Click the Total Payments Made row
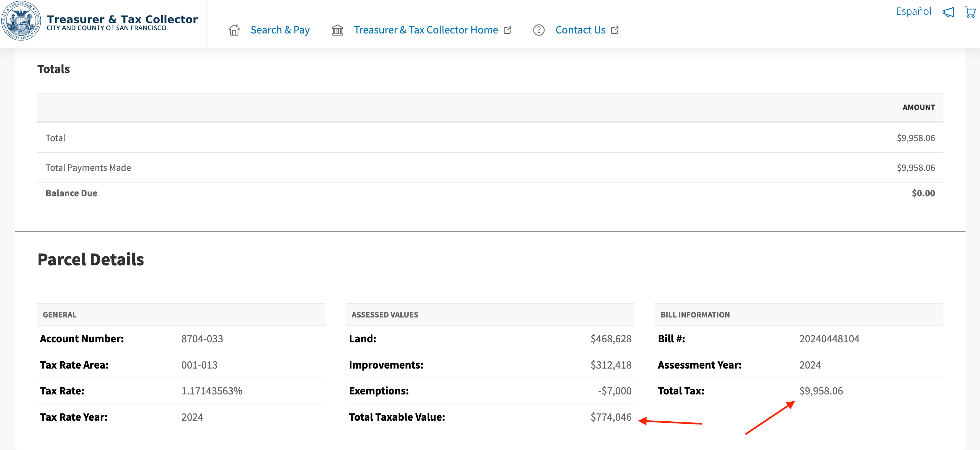The width and height of the screenshot is (980, 450). coord(88,167)
